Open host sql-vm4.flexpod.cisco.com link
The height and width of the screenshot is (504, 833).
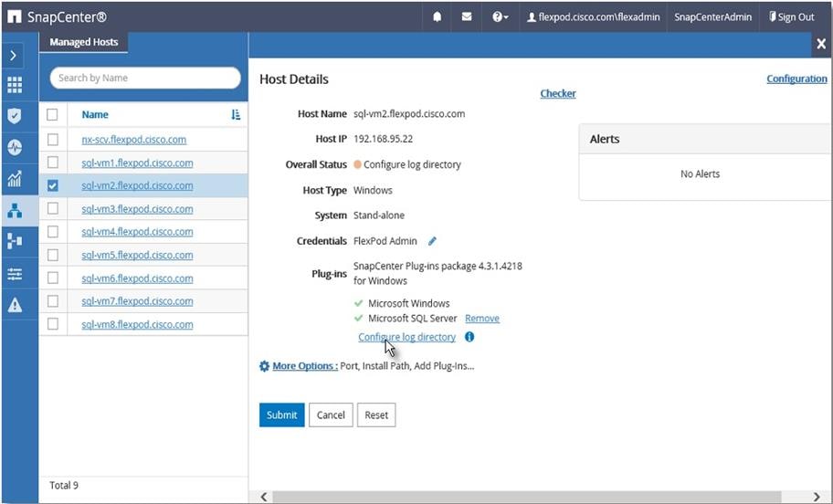tap(137, 232)
